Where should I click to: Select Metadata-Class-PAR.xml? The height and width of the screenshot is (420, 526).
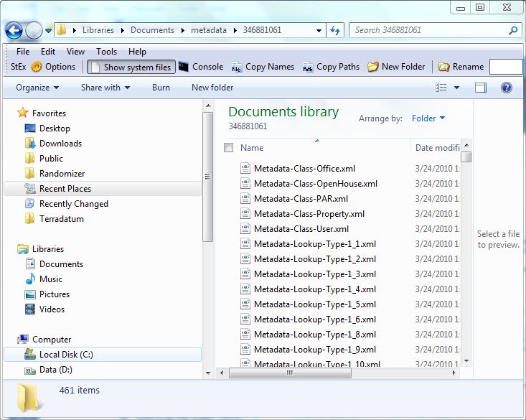pyautogui.click(x=301, y=199)
